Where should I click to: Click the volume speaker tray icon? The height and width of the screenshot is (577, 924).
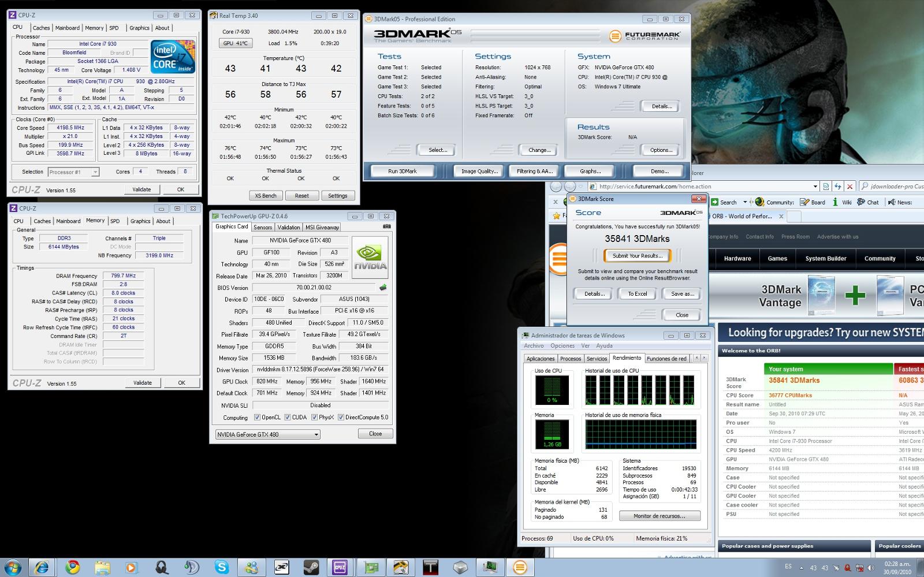870,568
